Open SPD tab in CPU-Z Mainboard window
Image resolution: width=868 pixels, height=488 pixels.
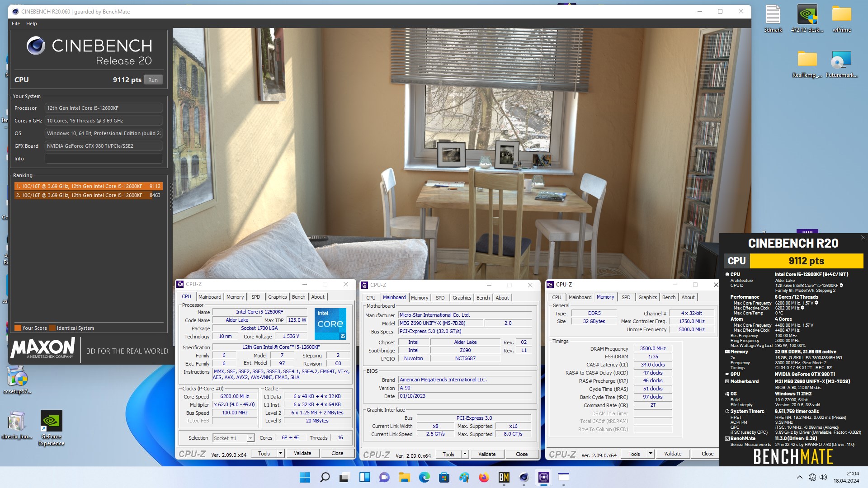pyautogui.click(x=440, y=298)
